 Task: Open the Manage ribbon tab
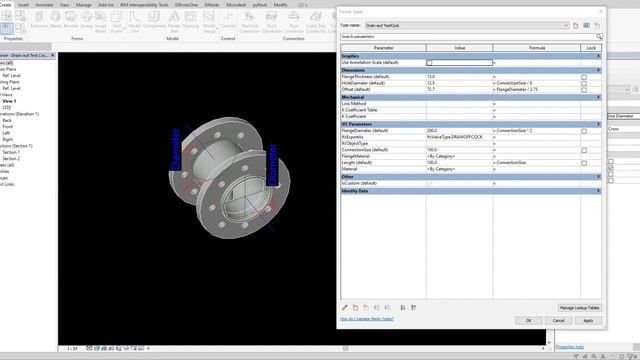pyautogui.click(x=84, y=5)
